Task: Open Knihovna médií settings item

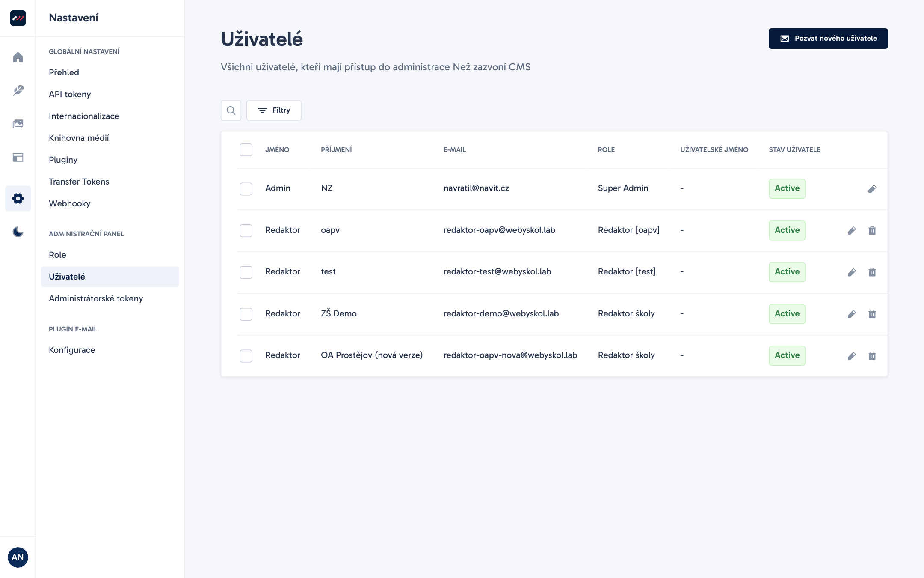Action: tap(110, 138)
